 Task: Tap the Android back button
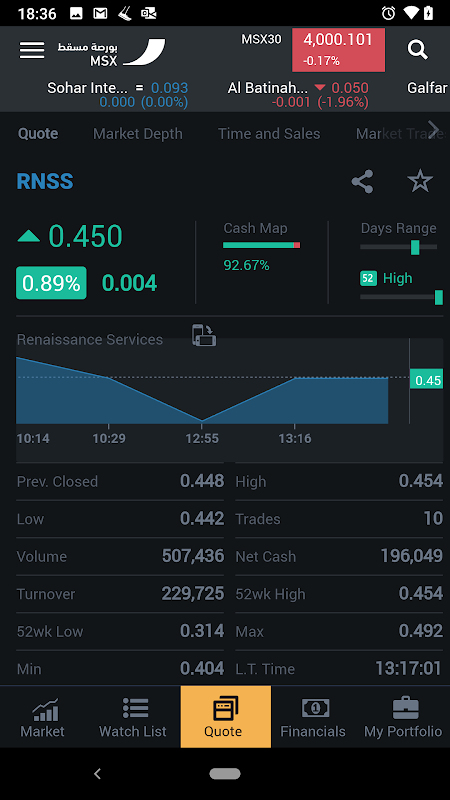tap(97, 774)
